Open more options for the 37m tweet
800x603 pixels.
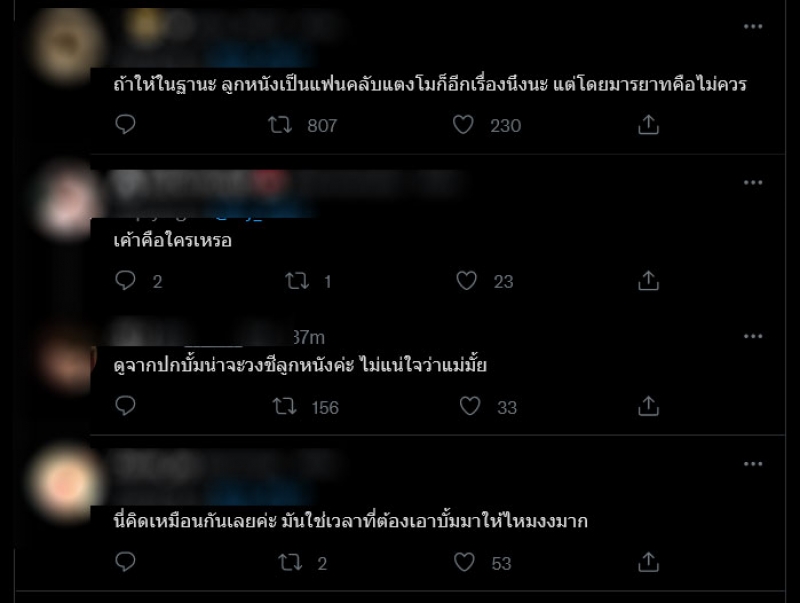753,336
